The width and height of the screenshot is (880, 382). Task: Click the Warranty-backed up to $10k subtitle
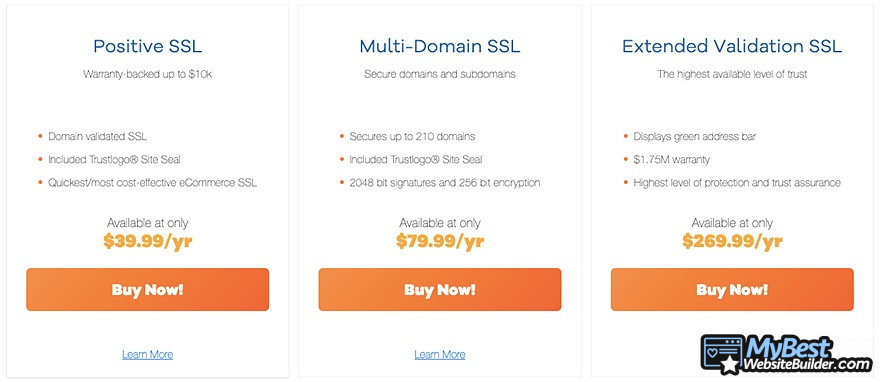tap(148, 74)
